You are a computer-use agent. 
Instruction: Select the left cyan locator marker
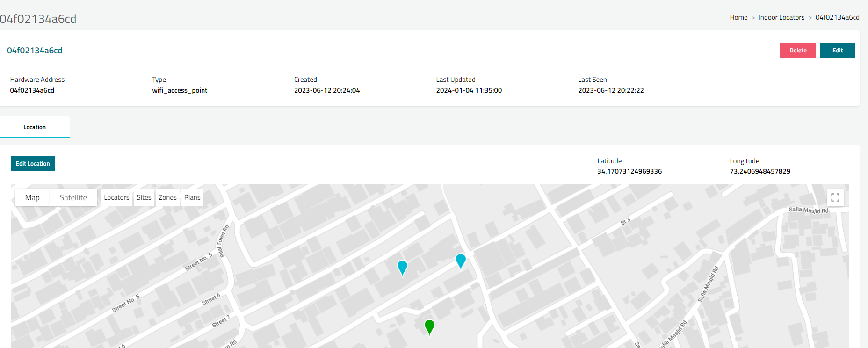[x=402, y=267]
